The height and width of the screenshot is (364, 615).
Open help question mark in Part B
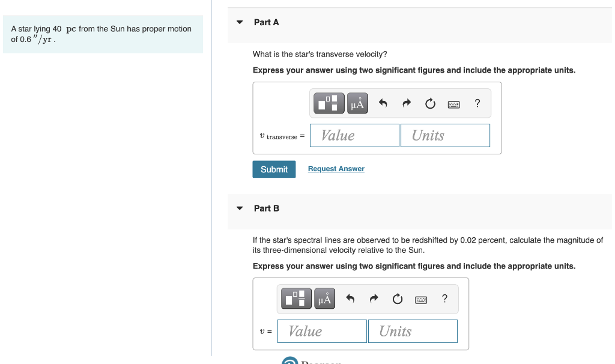point(445,299)
